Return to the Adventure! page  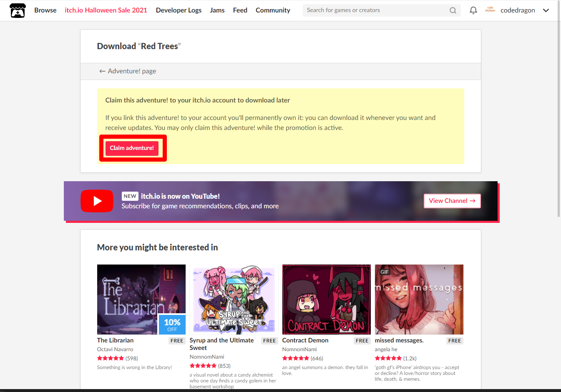pos(128,71)
